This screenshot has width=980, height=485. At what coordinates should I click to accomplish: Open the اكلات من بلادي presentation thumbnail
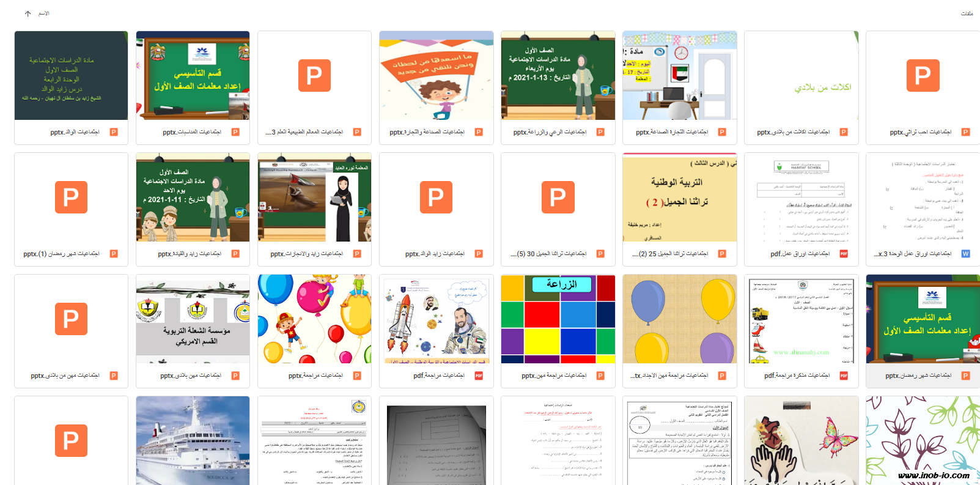coord(801,75)
